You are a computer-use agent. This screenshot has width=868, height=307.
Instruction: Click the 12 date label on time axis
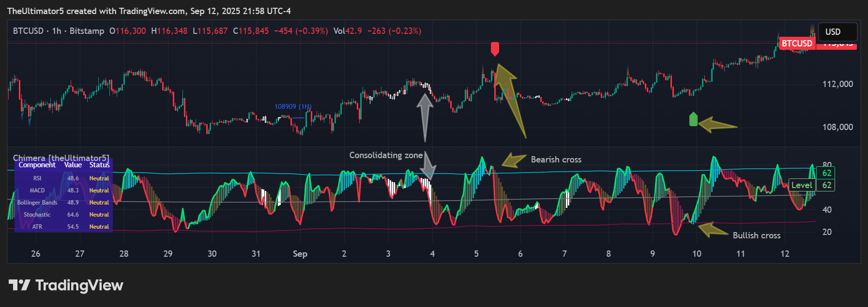pyautogui.click(x=785, y=254)
